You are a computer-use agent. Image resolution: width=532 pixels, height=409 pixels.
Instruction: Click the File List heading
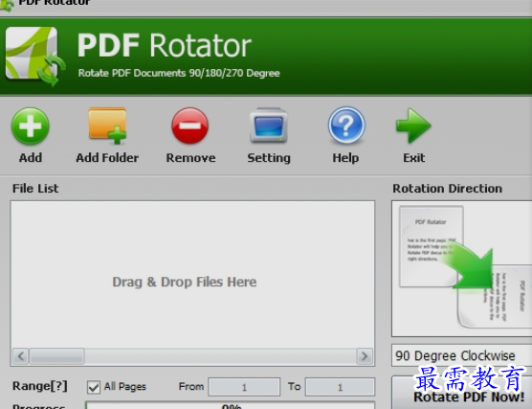click(35, 189)
